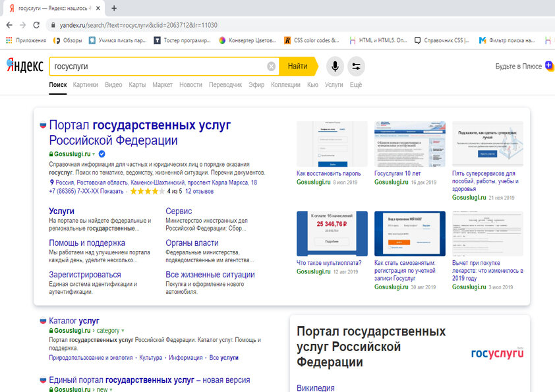Open Портал государственных услуг Российской Федерации result
The height and width of the screenshot is (392, 555).
tap(140, 132)
